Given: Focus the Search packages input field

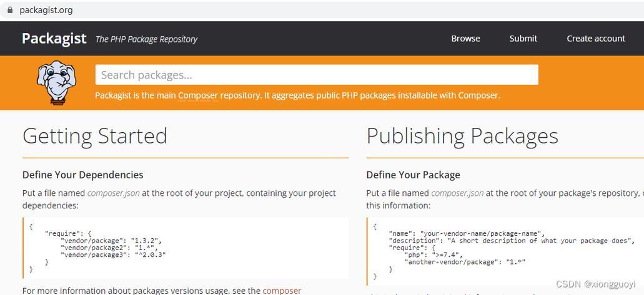Looking at the screenshot, I should pyautogui.click(x=317, y=75).
